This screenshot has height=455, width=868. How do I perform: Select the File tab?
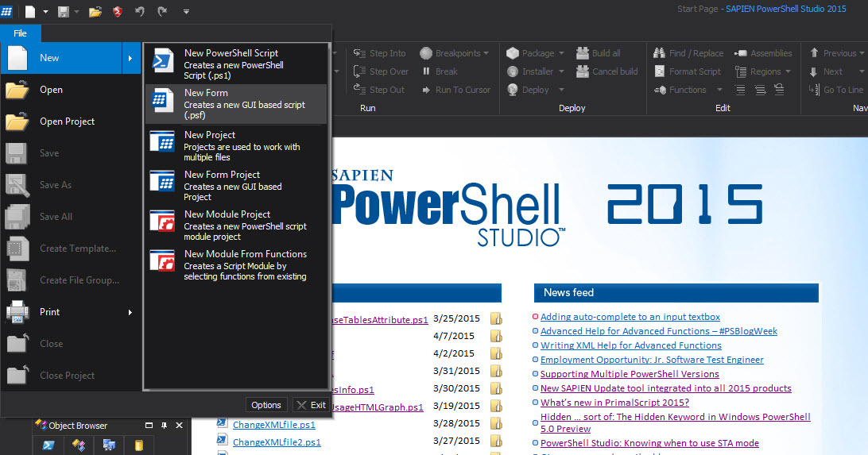click(20, 33)
